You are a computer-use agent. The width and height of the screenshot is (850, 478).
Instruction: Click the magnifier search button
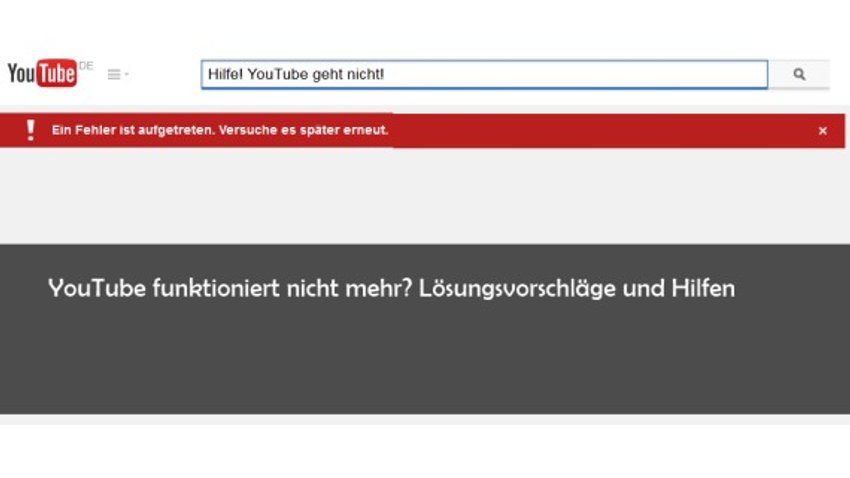799,74
